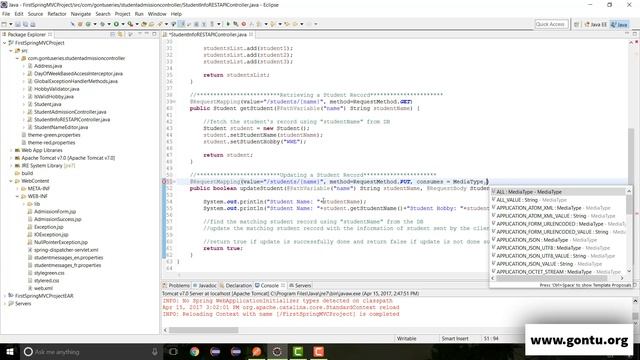This screenshot has width=640, height=360.
Task: Open the Windows Start menu
Action: (x=10, y=351)
